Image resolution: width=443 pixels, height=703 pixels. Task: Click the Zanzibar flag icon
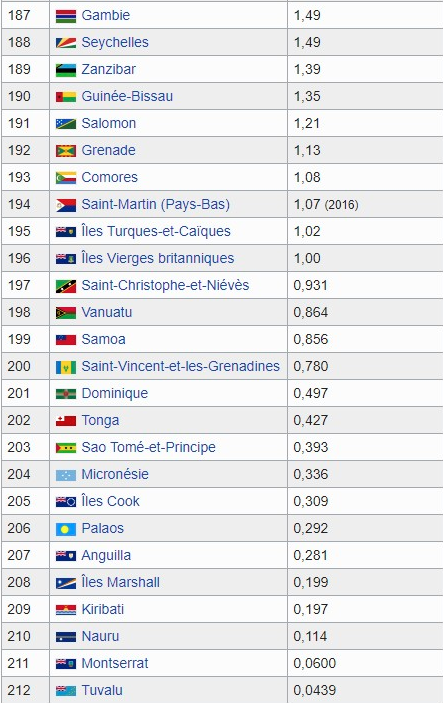point(65,70)
